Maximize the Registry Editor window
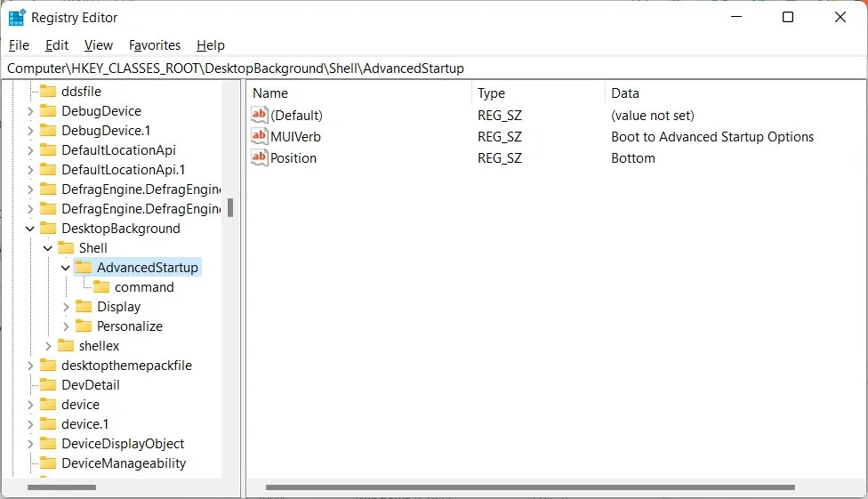Image resolution: width=868 pixels, height=499 pixels. [x=788, y=17]
